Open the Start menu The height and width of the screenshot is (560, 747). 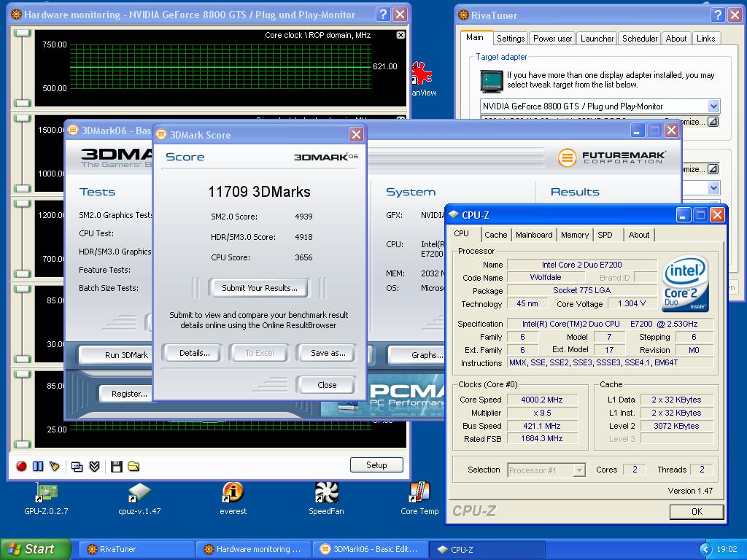coord(35,549)
